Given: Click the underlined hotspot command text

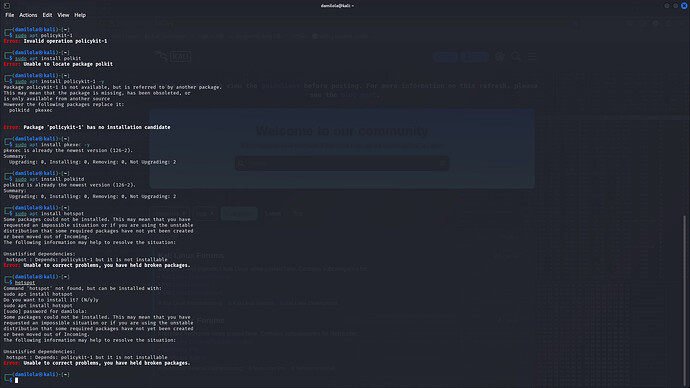Looking at the screenshot, I should [25, 282].
